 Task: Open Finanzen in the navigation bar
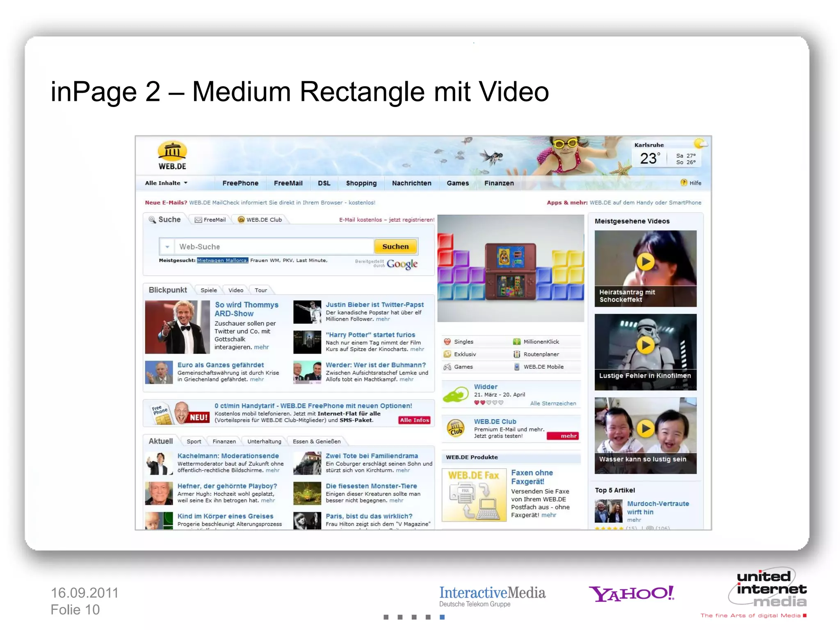click(x=499, y=183)
